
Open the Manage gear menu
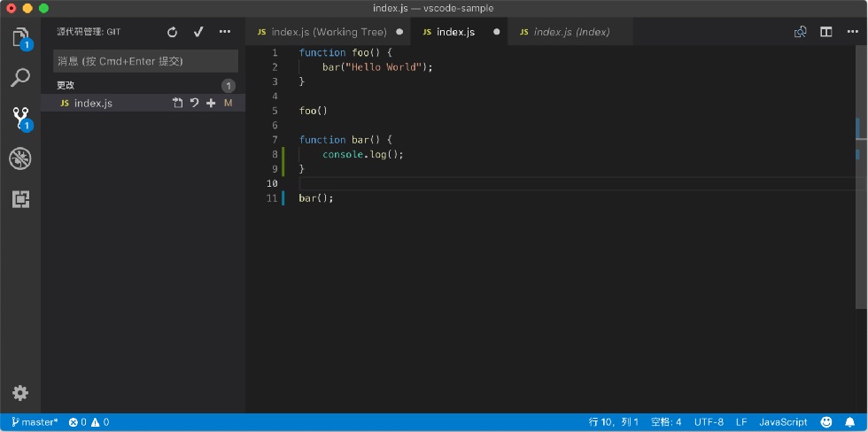20,393
